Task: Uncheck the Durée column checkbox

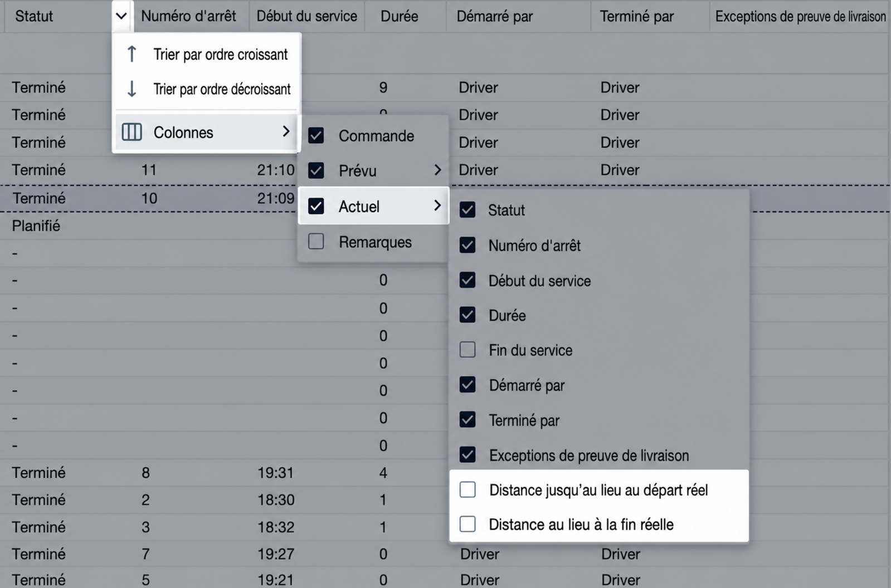Action: 468,315
